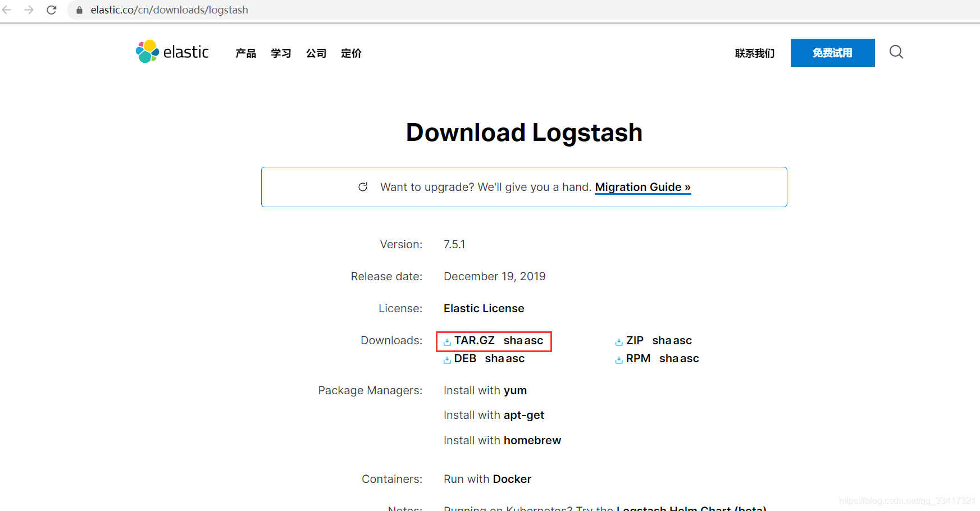Click the Containers label
The height and width of the screenshot is (511, 980).
click(x=392, y=479)
